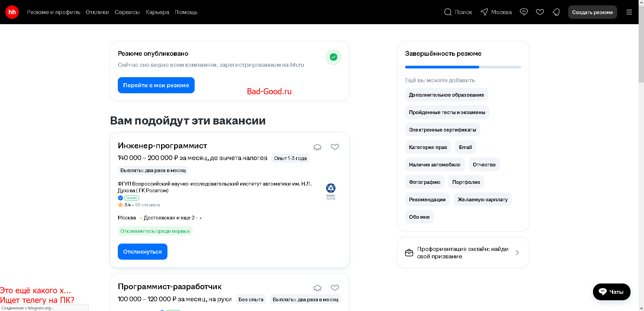
Task: Go to Отклики menu item
Action: click(x=97, y=12)
